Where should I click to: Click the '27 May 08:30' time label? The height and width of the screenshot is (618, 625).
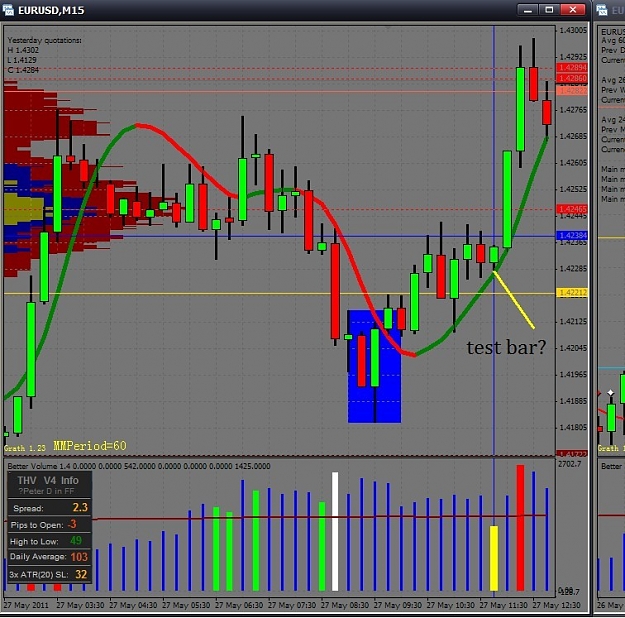[x=345, y=605]
